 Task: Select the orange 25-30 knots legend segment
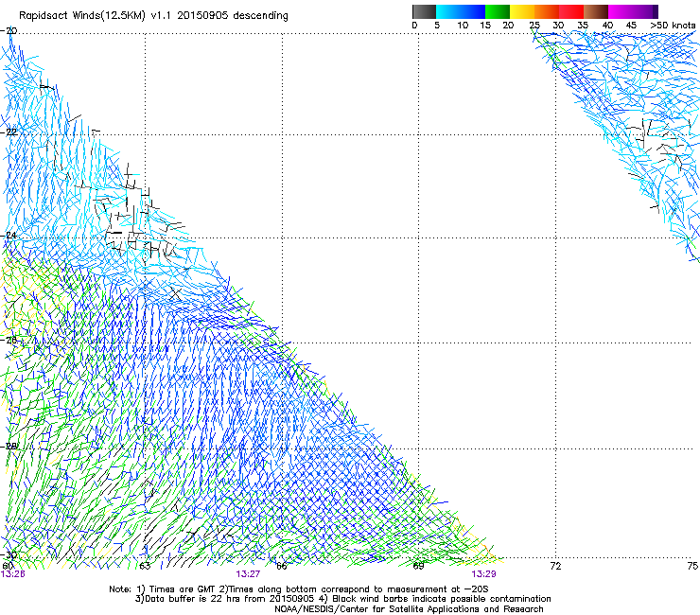547,11
